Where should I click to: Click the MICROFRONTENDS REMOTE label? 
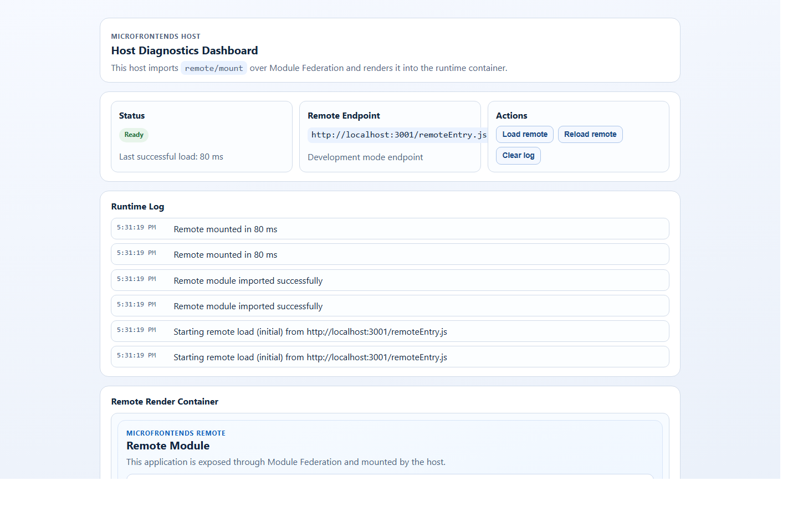coord(176,433)
